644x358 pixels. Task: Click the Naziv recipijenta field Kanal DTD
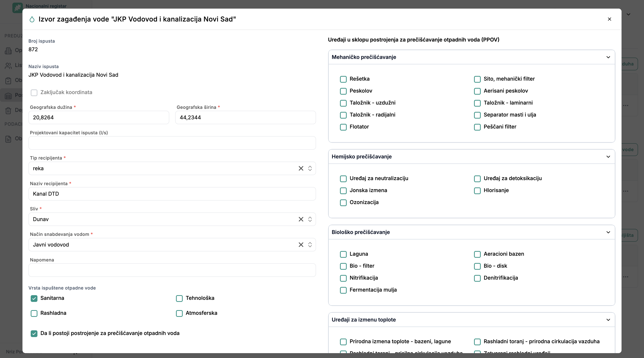pos(172,194)
